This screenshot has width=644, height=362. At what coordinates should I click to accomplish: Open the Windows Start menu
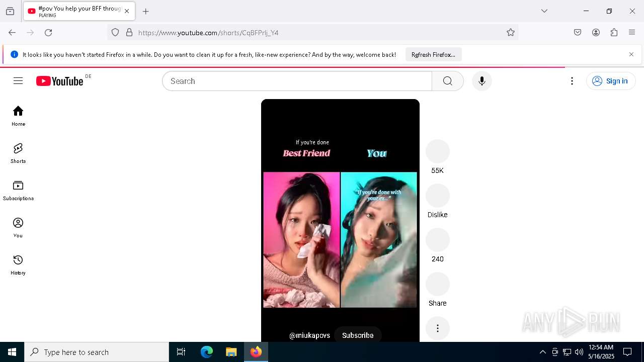(12, 352)
